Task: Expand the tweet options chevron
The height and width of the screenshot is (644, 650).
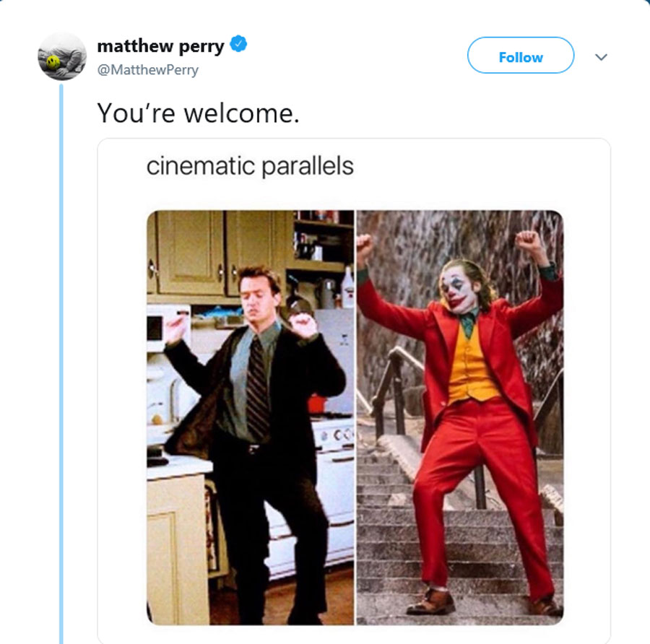Action: (x=601, y=57)
